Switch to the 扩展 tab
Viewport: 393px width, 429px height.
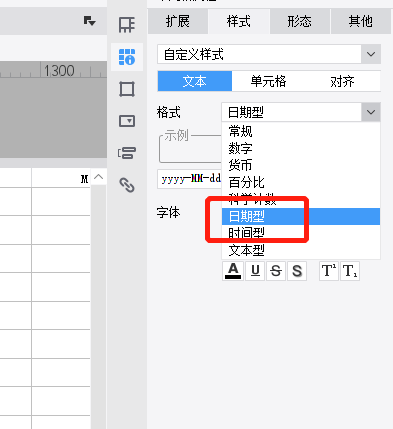point(178,22)
